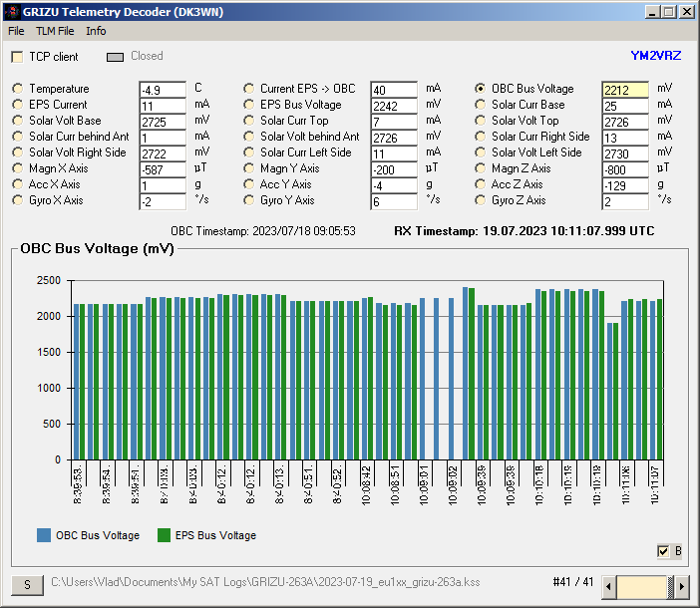Click the Magn Z Axis field -800
The width and height of the screenshot is (700, 608).
pyautogui.click(x=625, y=169)
